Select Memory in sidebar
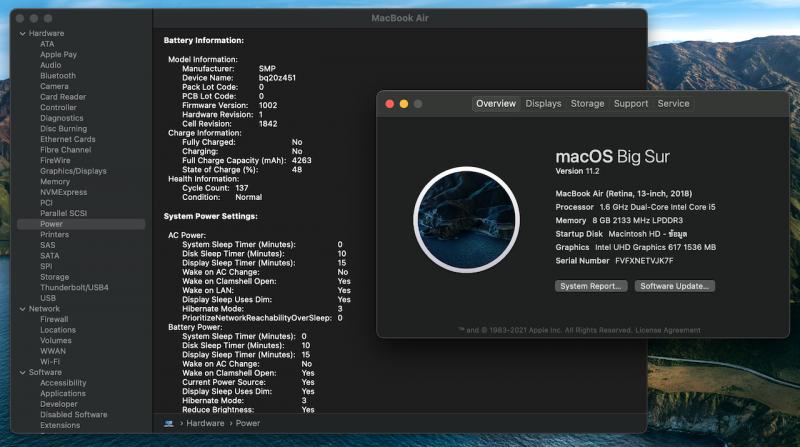This screenshot has width=800, height=447. (55, 182)
